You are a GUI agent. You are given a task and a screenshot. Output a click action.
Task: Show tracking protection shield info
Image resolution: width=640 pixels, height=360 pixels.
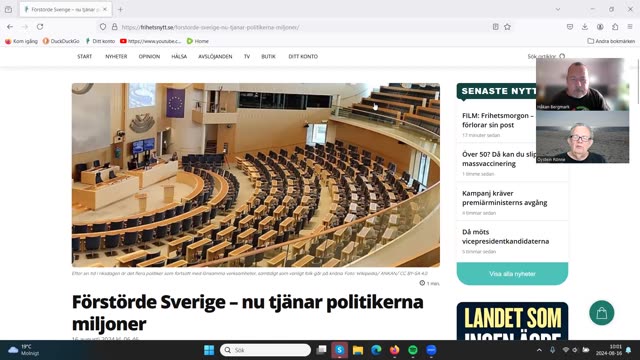coord(103,27)
